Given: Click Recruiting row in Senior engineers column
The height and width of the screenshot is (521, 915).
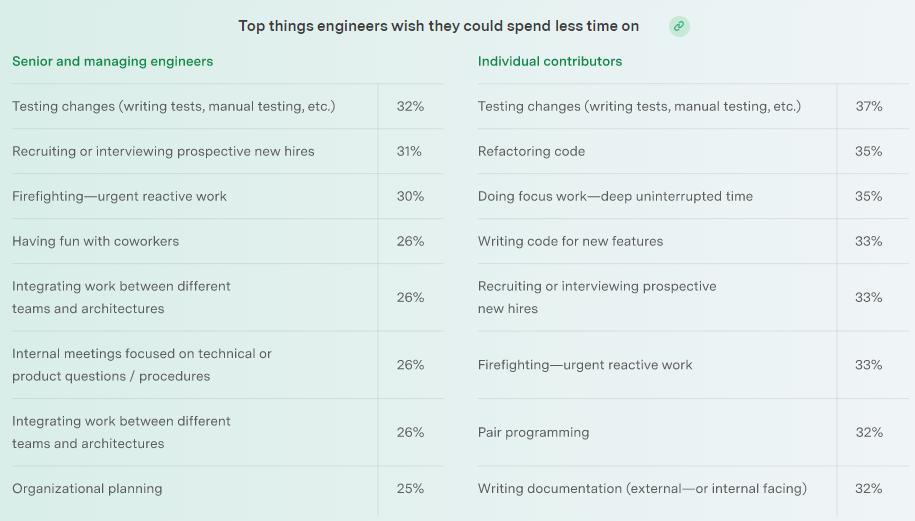Looking at the screenshot, I should (x=163, y=151).
